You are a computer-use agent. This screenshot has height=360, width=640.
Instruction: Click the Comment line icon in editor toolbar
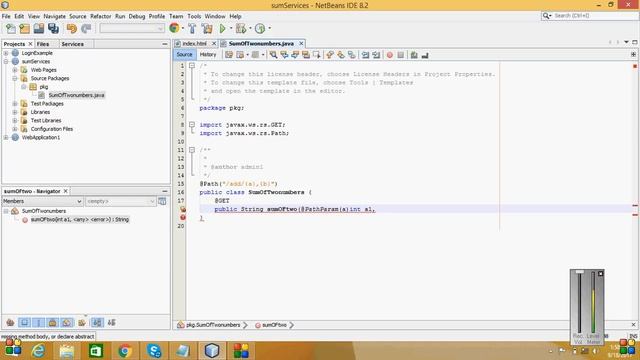pyautogui.click(x=414, y=55)
